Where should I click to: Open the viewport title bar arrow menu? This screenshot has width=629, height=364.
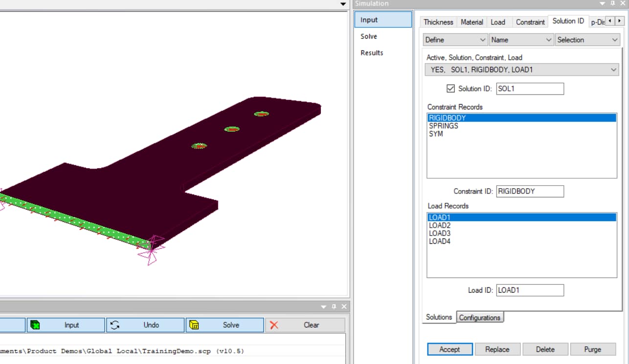(343, 3)
